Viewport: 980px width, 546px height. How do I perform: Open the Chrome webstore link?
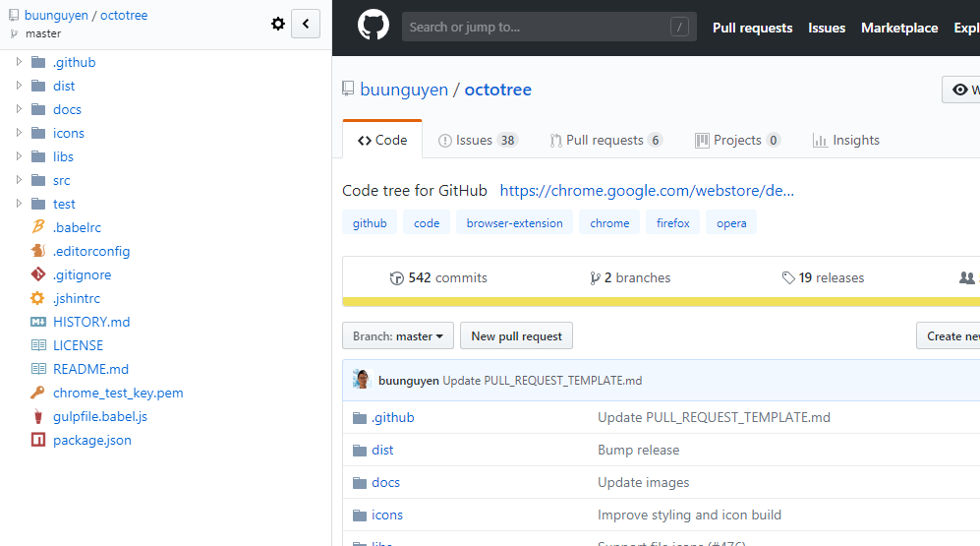click(647, 191)
